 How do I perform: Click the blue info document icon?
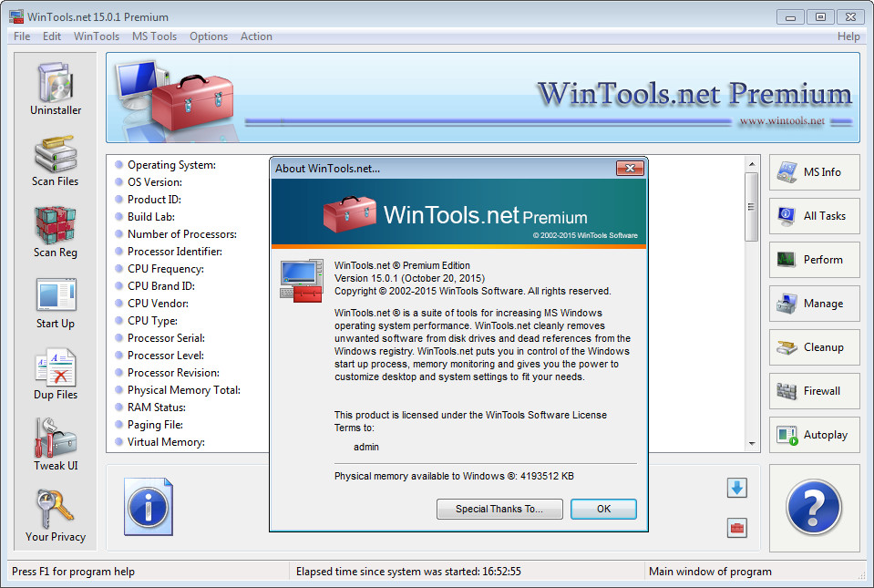click(x=149, y=507)
